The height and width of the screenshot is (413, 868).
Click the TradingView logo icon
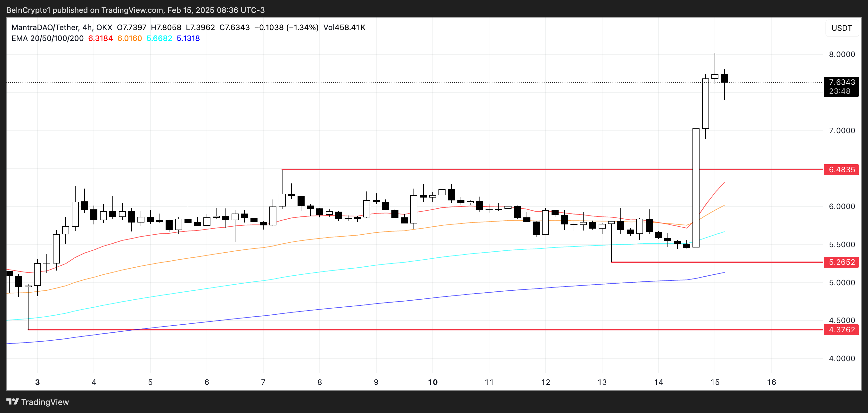[12, 401]
